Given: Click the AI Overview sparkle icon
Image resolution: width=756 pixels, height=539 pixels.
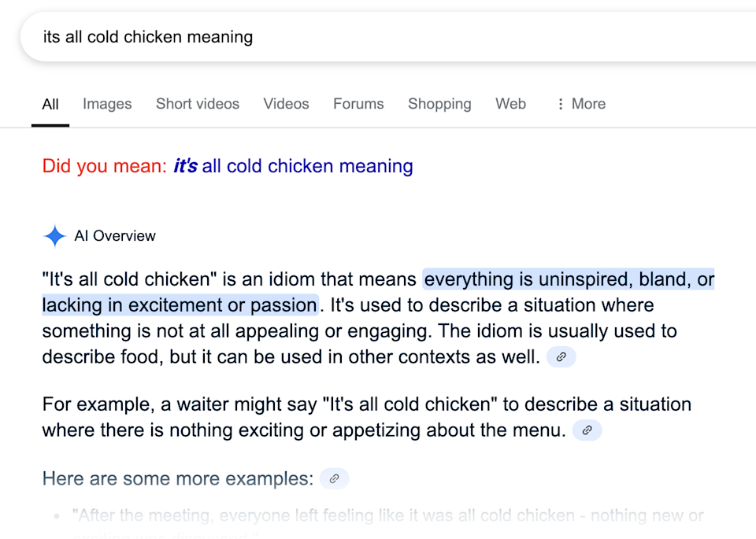Looking at the screenshot, I should 54,236.
